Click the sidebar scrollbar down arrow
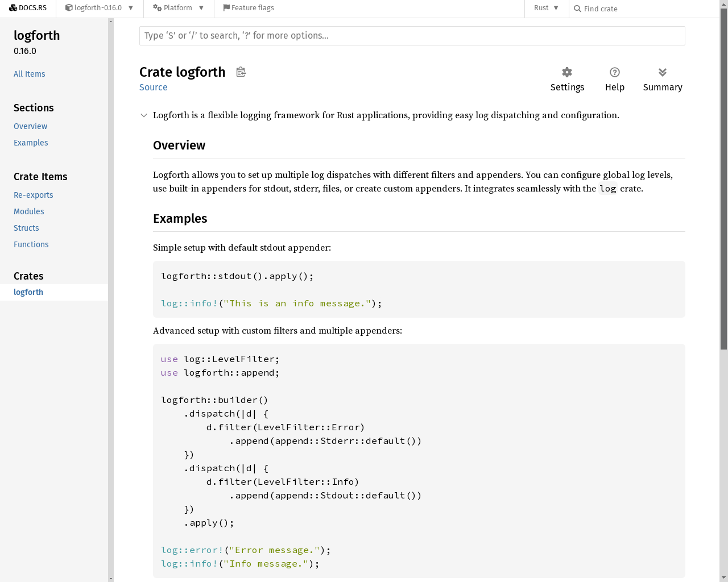The width and height of the screenshot is (728, 582). pos(111,579)
